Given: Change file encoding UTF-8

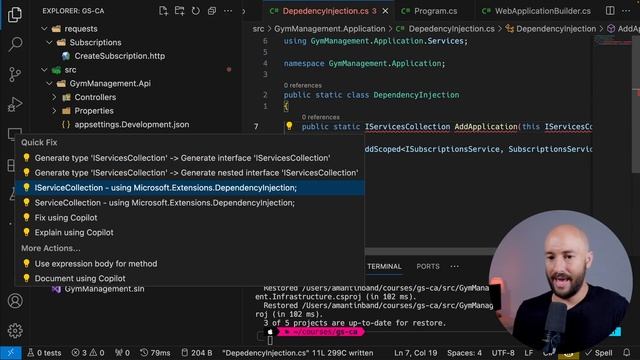Looking at the screenshot, I should [503, 353].
